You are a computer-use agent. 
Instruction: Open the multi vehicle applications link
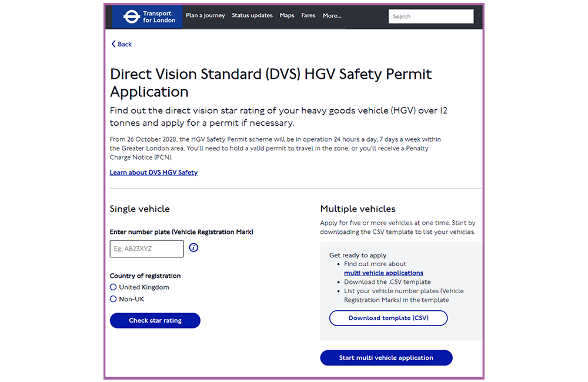pyautogui.click(x=383, y=273)
